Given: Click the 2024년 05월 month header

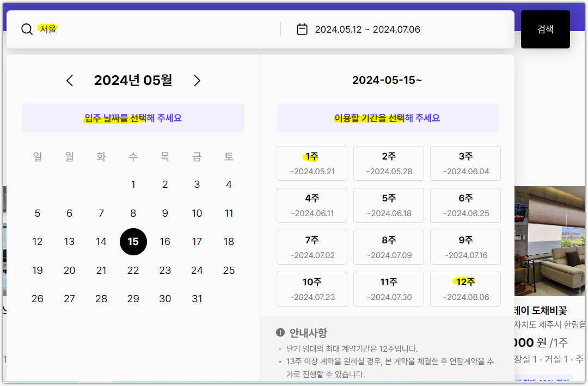Looking at the screenshot, I should 133,80.
